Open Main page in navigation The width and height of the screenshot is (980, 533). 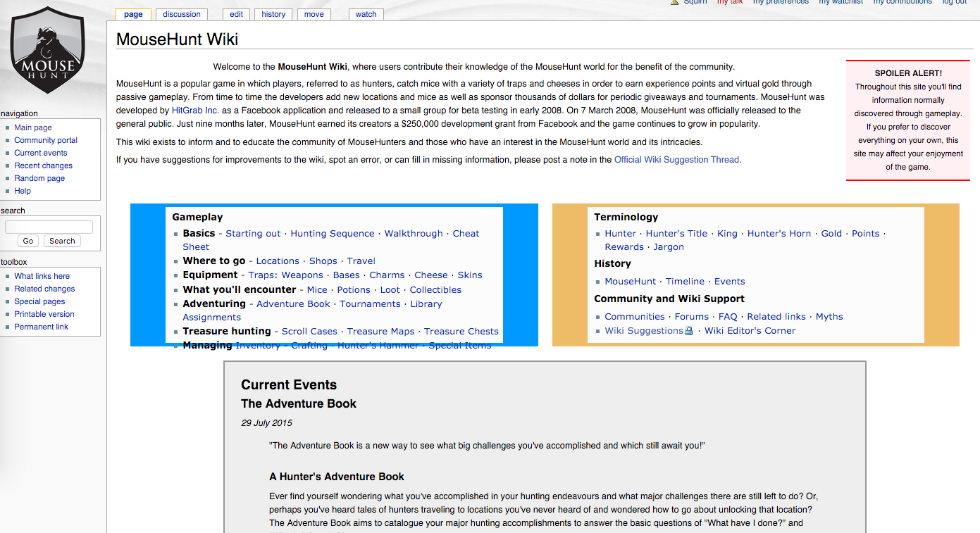click(33, 127)
